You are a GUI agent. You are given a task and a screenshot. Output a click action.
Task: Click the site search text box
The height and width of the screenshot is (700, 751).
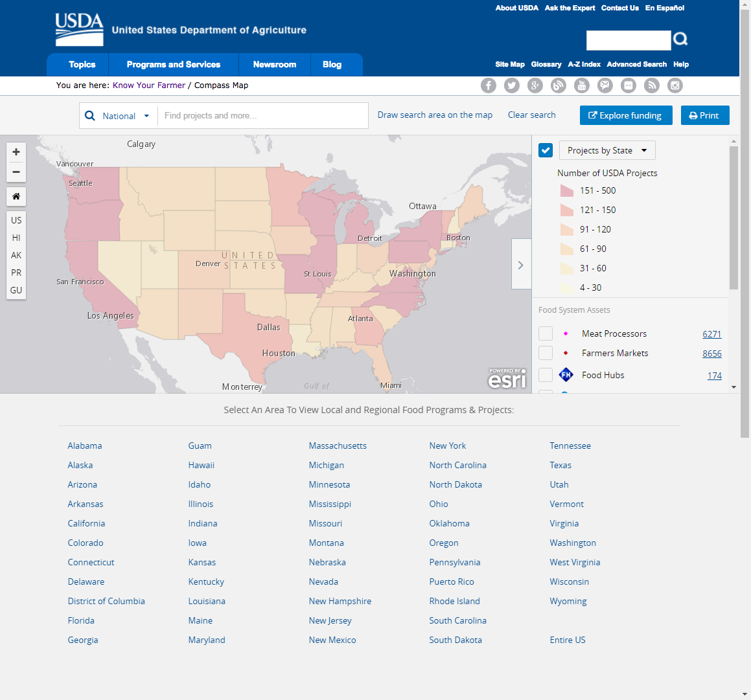[x=629, y=40]
